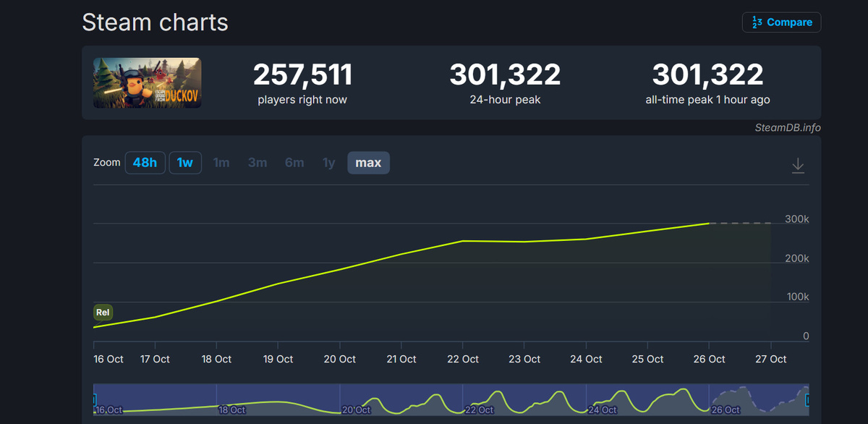
Task: Click the 300k y-axis label
Action: (x=797, y=219)
